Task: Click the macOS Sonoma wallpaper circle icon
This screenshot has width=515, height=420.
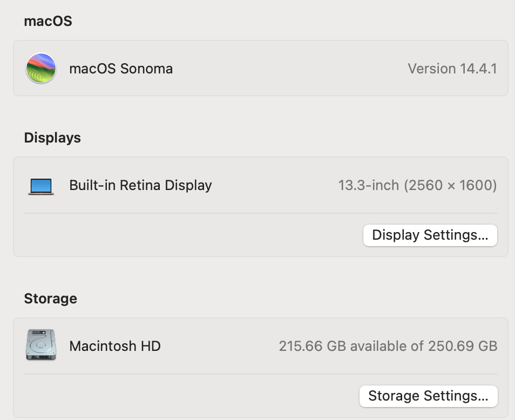Action: click(x=41, y=69)
